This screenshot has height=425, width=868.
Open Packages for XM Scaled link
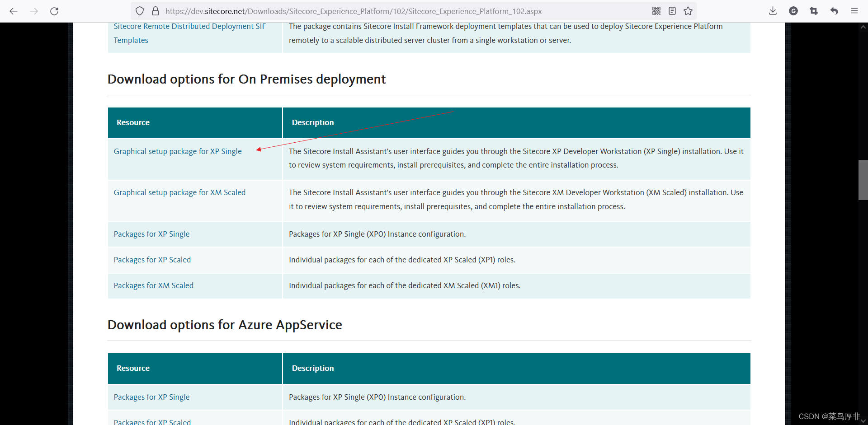[x=154, y=285]
